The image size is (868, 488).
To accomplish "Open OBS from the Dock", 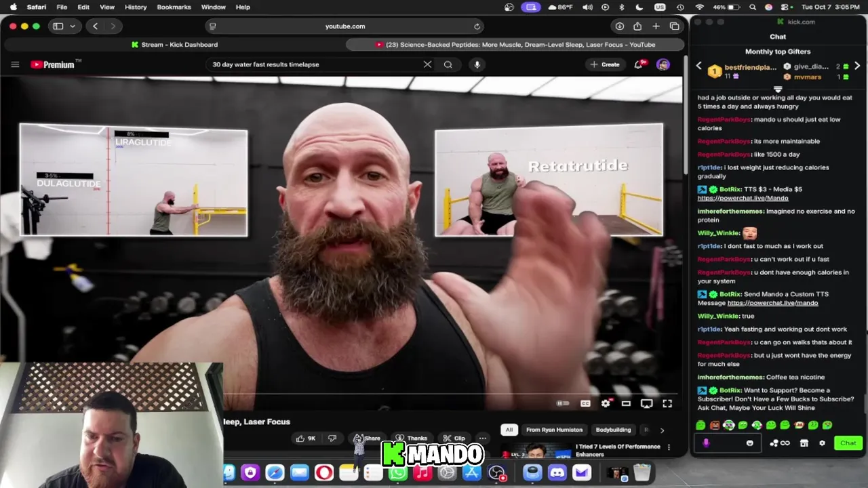I will tap(497, 472).
